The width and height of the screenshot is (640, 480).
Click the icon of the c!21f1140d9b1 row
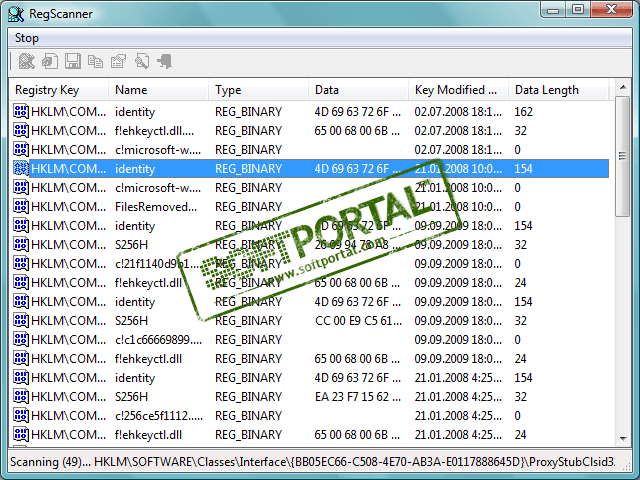(21, 264)
